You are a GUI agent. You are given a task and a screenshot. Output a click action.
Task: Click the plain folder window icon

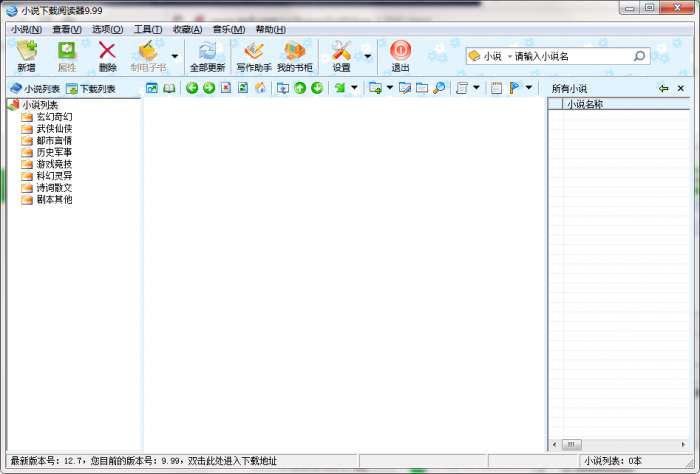click(x=422, y=88)
